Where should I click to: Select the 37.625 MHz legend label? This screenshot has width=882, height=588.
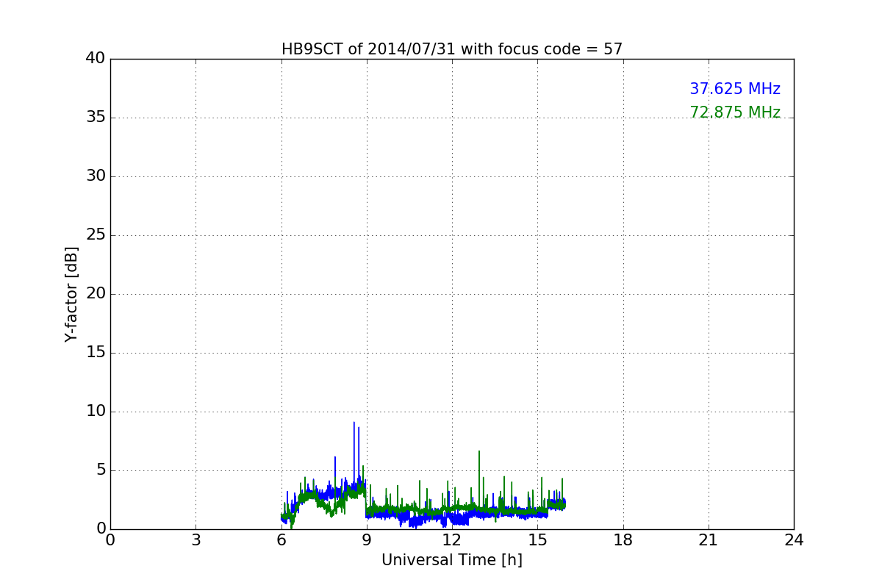(x=735, y=89)
